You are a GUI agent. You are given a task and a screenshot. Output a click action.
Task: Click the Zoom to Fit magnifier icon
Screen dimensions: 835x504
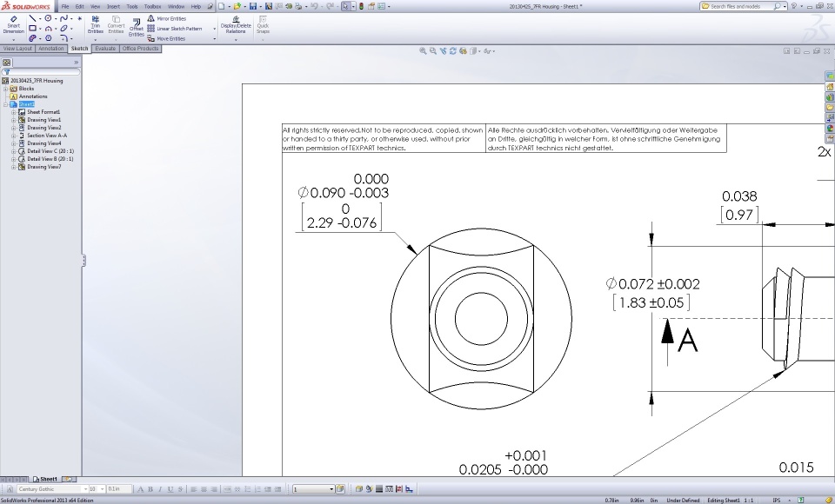[423, 51]
